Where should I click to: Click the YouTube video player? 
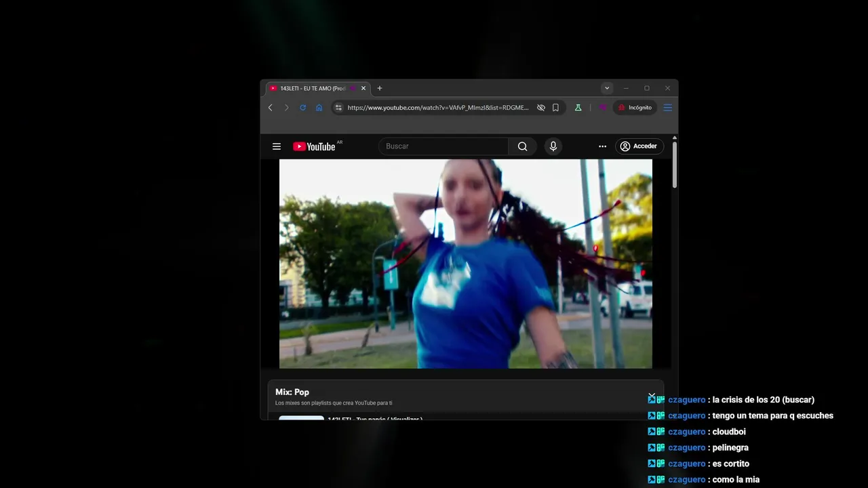466,264
